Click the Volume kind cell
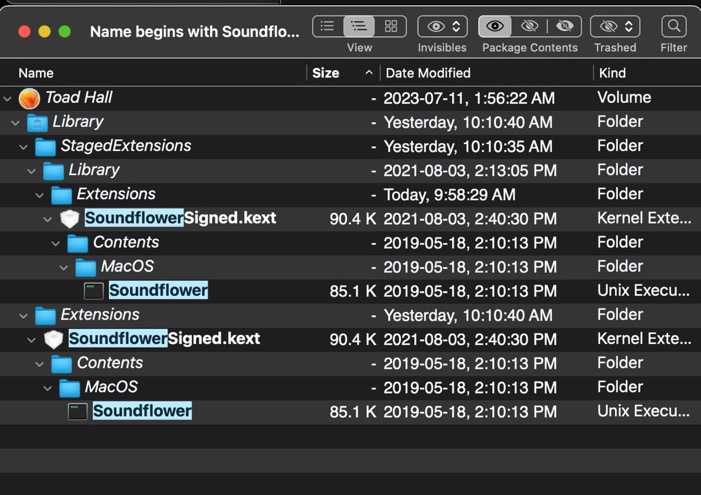 click(624, 97)
